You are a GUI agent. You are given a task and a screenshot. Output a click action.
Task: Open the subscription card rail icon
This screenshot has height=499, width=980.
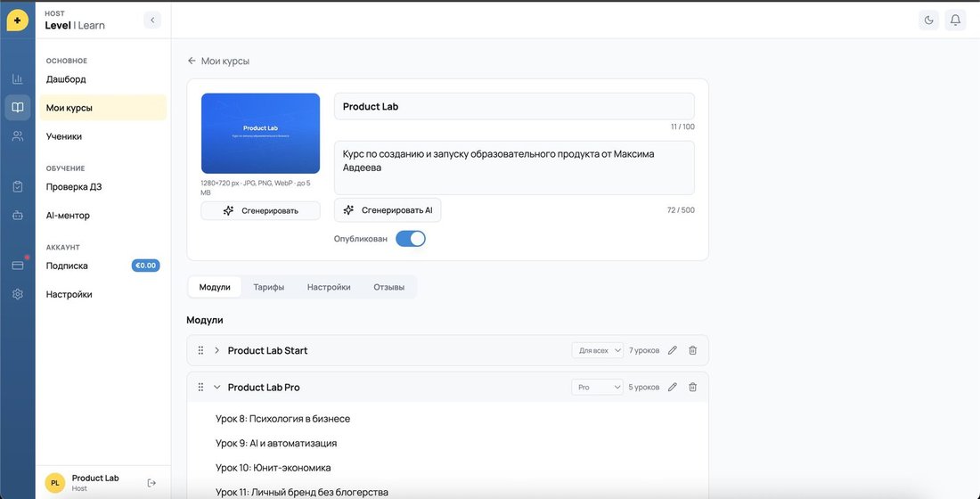point(18,266)
